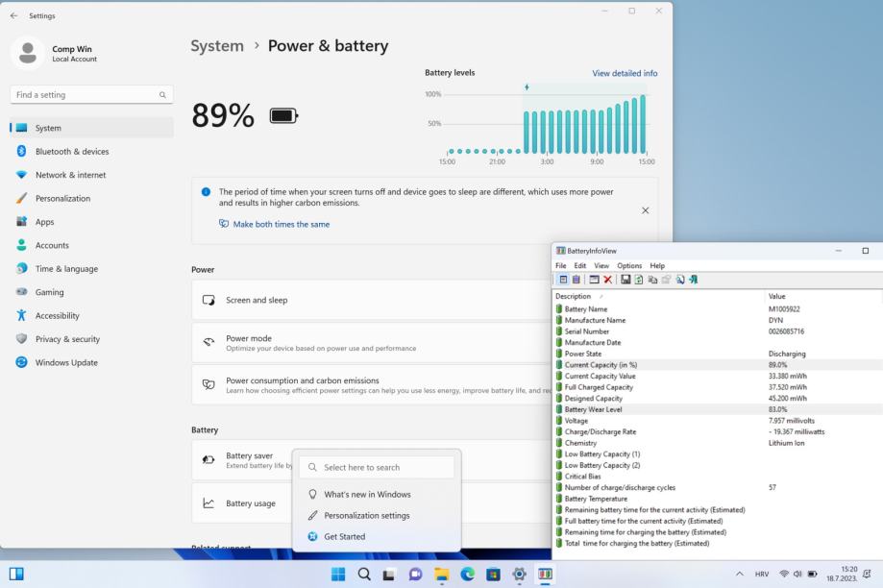Open Accessibility settings category
This screenshot has height=588, width=883.
point(91,316)
